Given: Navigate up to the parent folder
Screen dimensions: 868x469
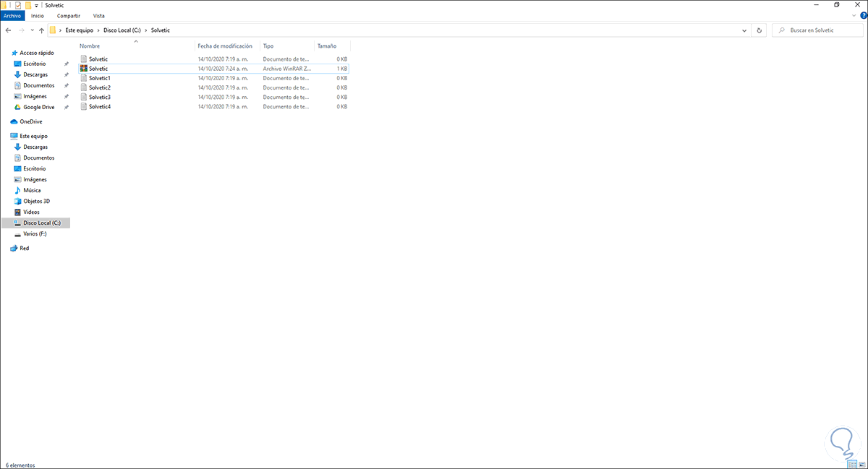Looking at the screenshot, I should tap(41, 30).
